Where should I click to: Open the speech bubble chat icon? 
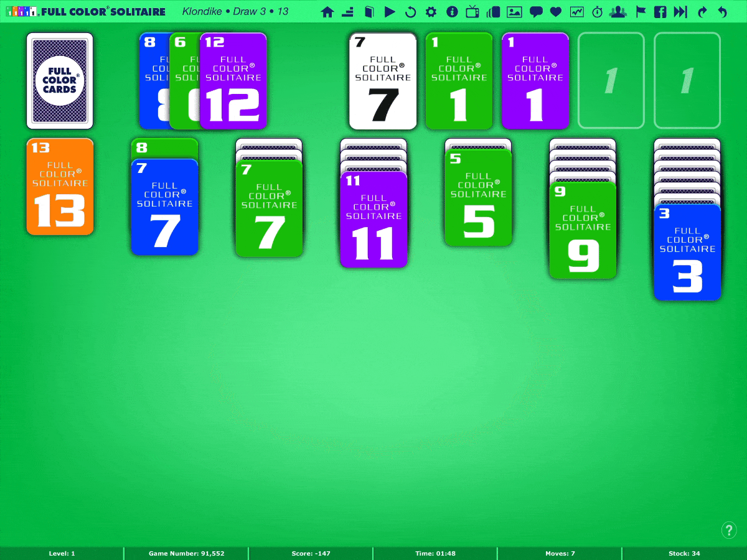tap(535, 12)
